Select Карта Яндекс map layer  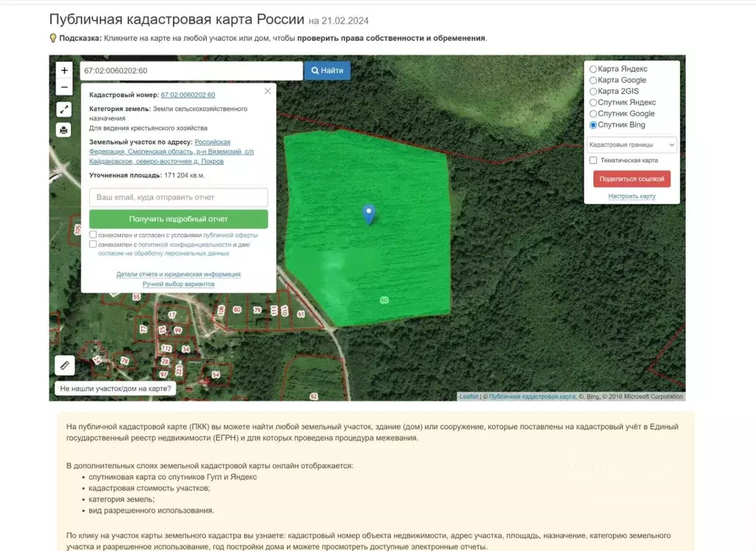(x=593, y=69)
